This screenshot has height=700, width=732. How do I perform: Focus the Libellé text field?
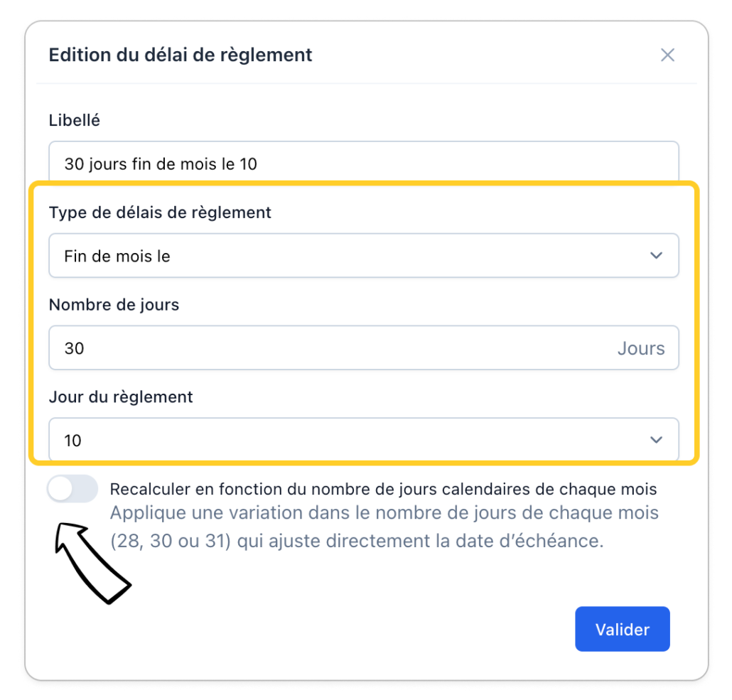tap(363, 163)
